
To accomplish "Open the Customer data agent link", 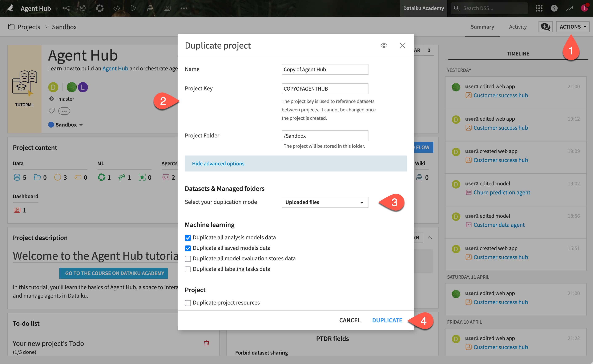I will coord(499,225).
